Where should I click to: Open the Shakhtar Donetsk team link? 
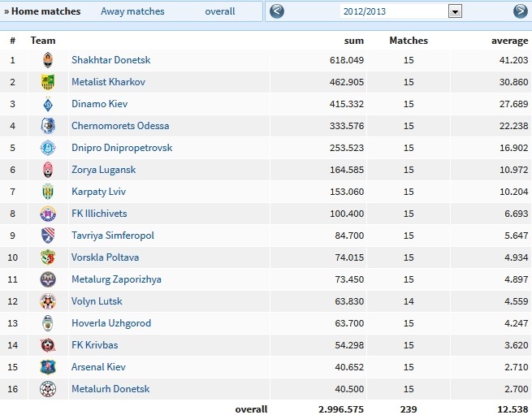[x=111, y=60]
